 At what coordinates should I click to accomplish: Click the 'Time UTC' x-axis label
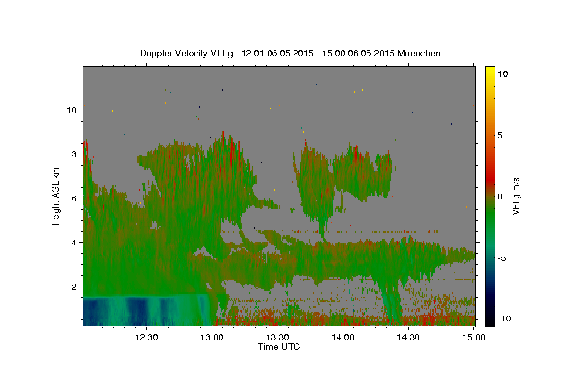pyautogui.click(x=279, y=347)
